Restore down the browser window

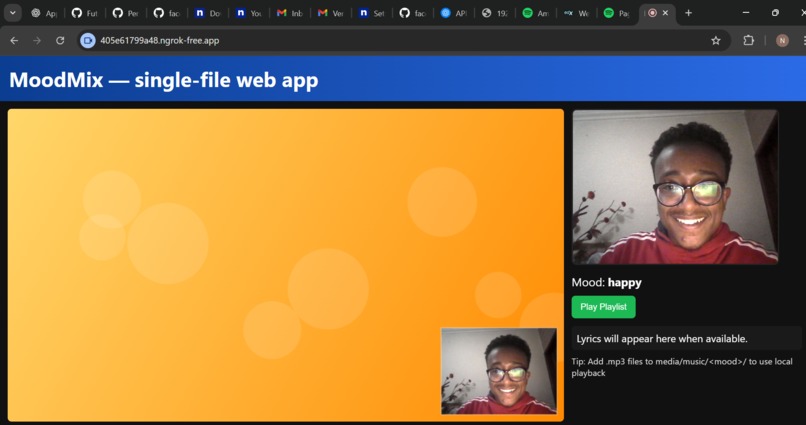775,13
